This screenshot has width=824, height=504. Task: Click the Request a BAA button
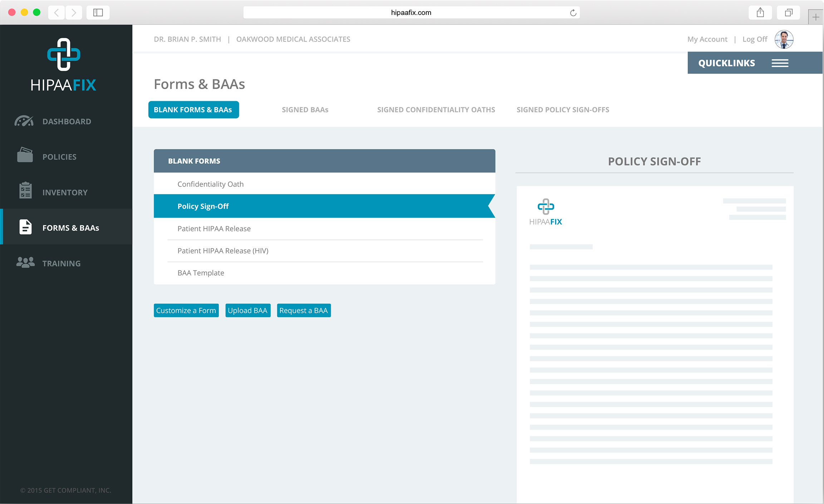(x=304, y=310)
